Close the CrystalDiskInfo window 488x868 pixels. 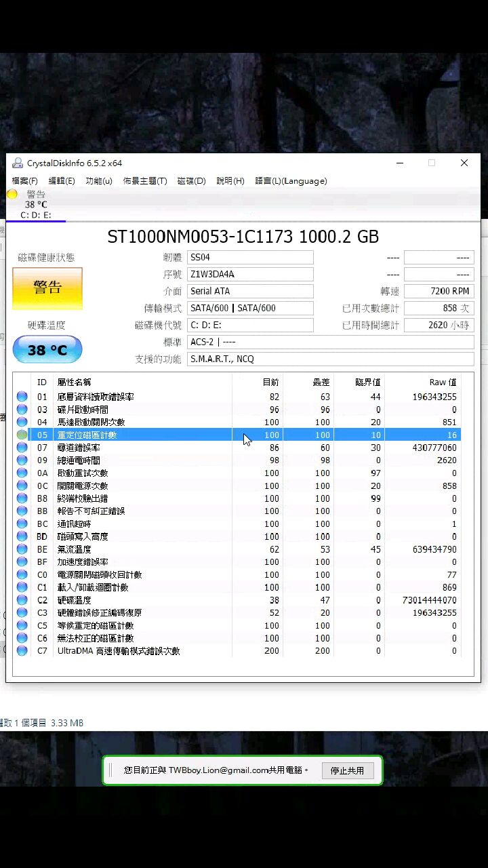click(x=464, y=163)
